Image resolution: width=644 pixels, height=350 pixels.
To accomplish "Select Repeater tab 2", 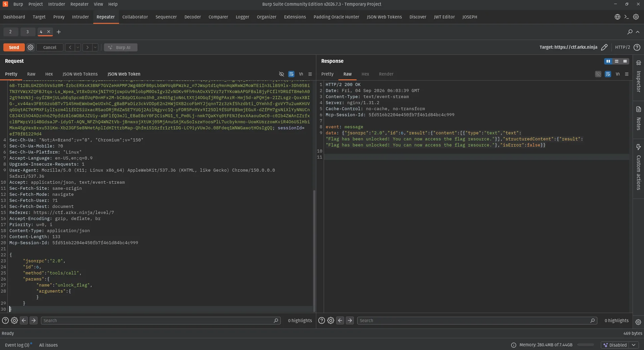I will click(x=10, y=32).
